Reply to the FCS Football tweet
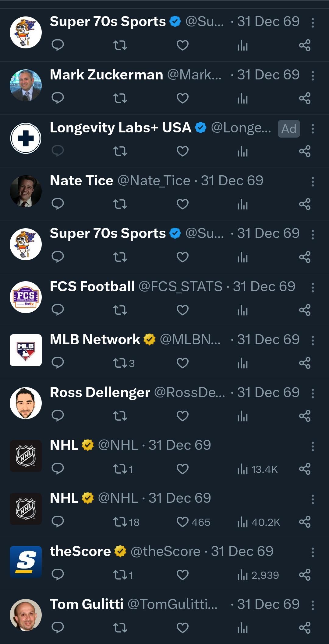The height and width of the screenshot is (644, 329). [x=58, y=310]
